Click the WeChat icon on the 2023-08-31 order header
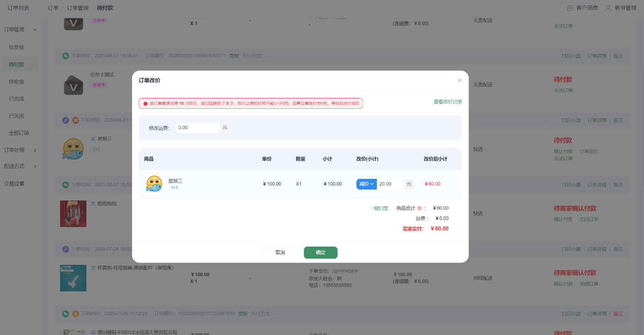Image resolution: width=644 pixels, height=335 pixels. point(66,56)
